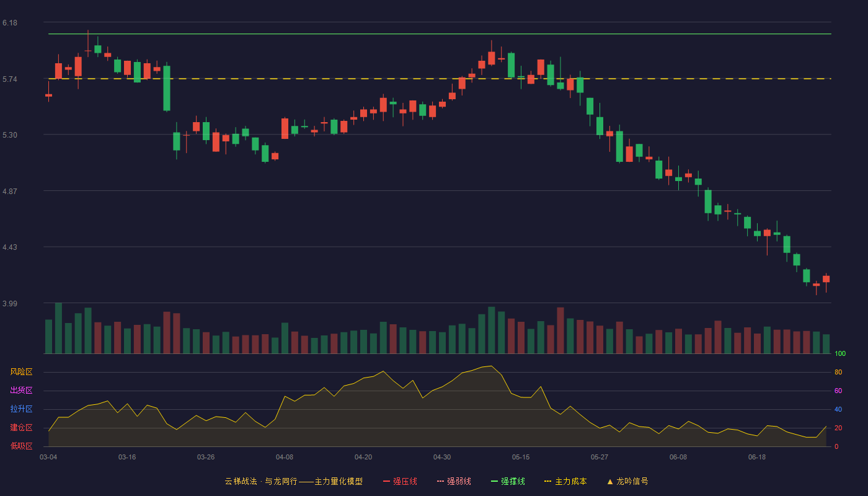Viewport: 868px width, 496px height.
Task: Click the 出货区 zone label
Action: click(21, 391)
